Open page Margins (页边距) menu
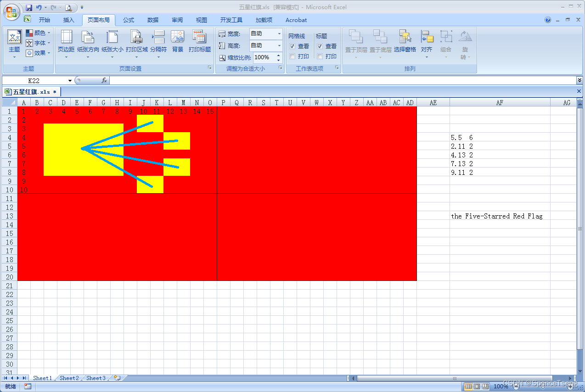The width and height of the screenshot is (585, 392). pos(66,45)
